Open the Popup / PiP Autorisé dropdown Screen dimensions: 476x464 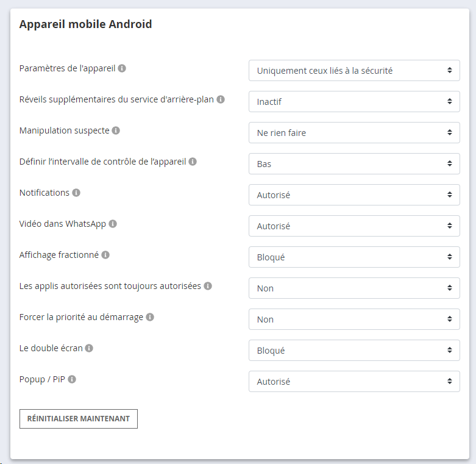(x=354, y=382)
